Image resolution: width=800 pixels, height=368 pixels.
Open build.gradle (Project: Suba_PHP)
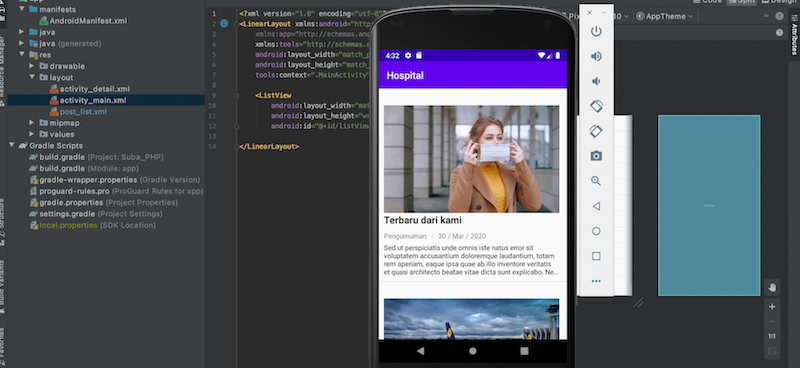point(96,157)
